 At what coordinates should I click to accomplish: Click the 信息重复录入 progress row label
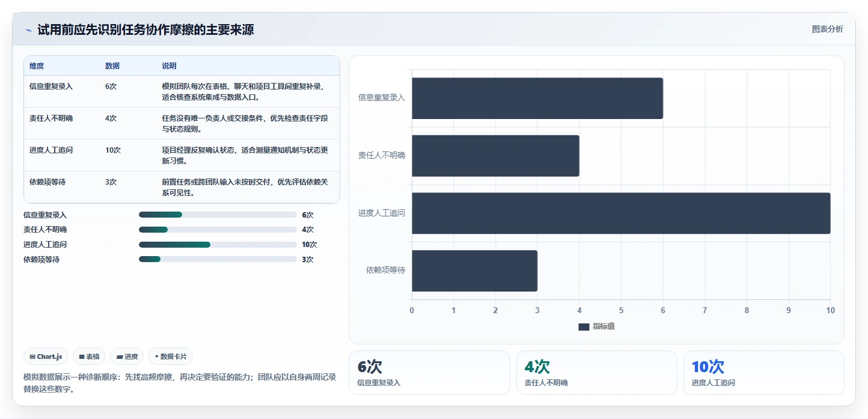point(45,215)
